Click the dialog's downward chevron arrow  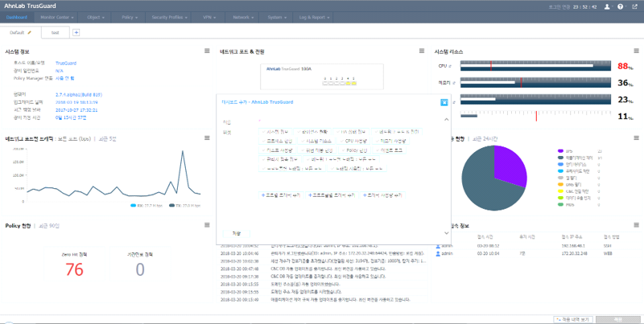tap(447, 233)
